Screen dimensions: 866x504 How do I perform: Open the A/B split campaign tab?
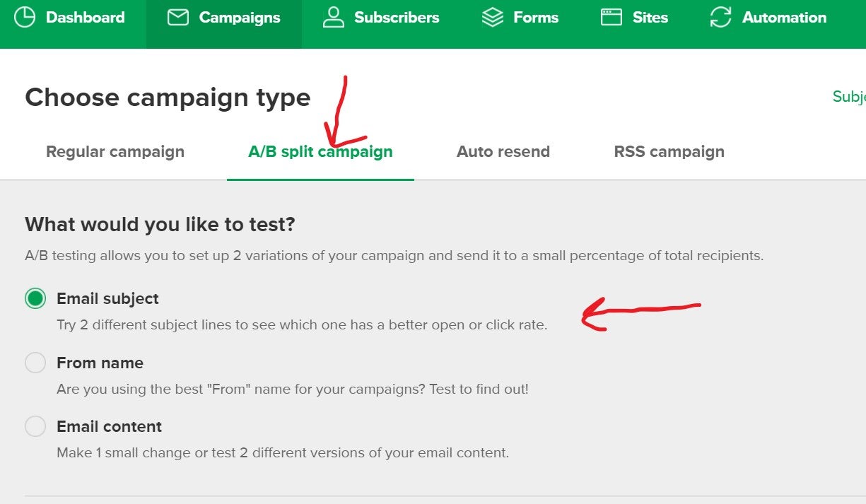point(320,151)
